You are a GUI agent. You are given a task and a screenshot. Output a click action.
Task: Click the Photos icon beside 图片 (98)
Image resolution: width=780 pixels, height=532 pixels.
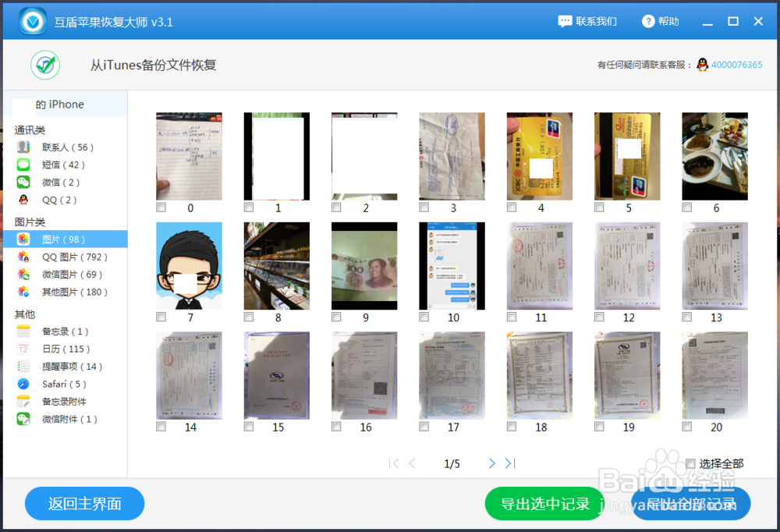click(x=23, y=239)
